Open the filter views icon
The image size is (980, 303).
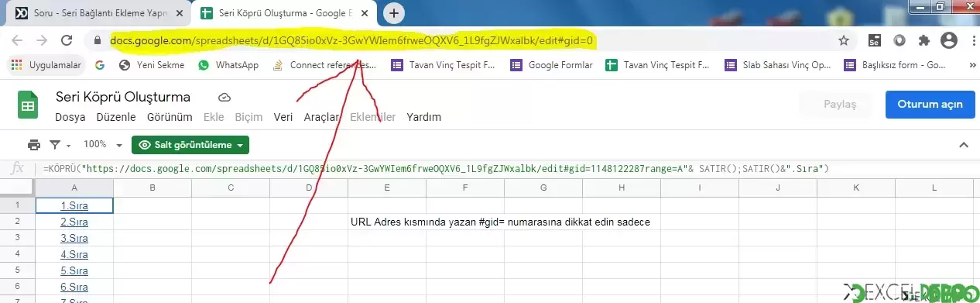point(55,145)
